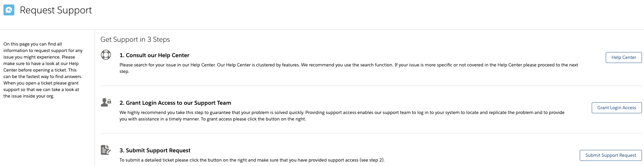644x166 pixels.
Task: Click the Get Support in 3 Steps heading
Action: pyautogui.click(x=135, y=39)
